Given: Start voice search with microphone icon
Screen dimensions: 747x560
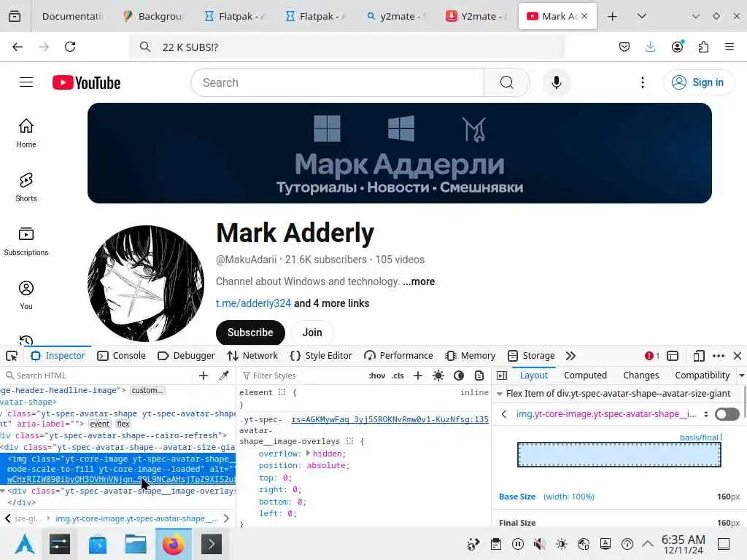Looking at the screenshot, I should tap(556, 82).
